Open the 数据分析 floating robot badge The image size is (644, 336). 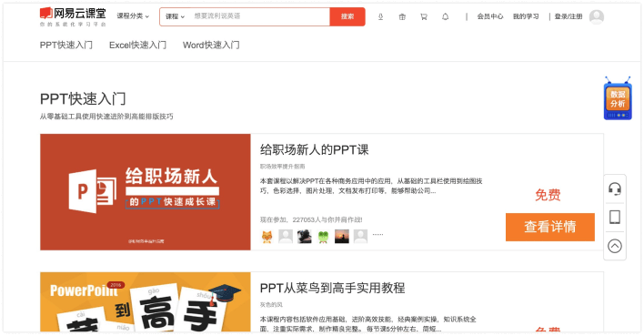coord(618,98)
